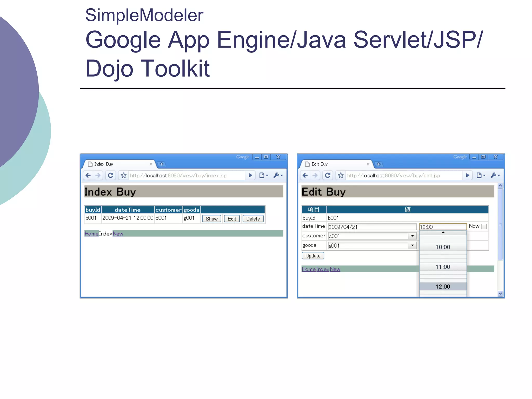The image size is (532, 399).
Task: Open wrench menu in Index Buy window
Action: [x=278, y=175]
